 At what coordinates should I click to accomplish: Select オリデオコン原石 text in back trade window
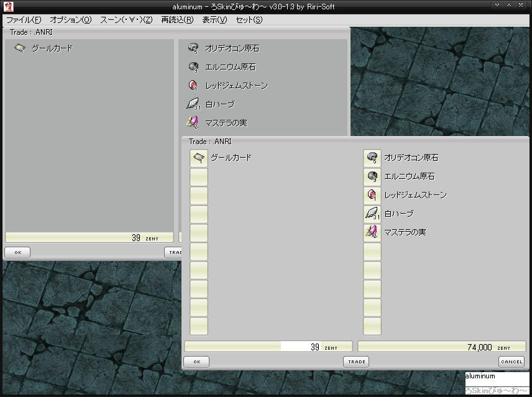[x=232, y=48]
